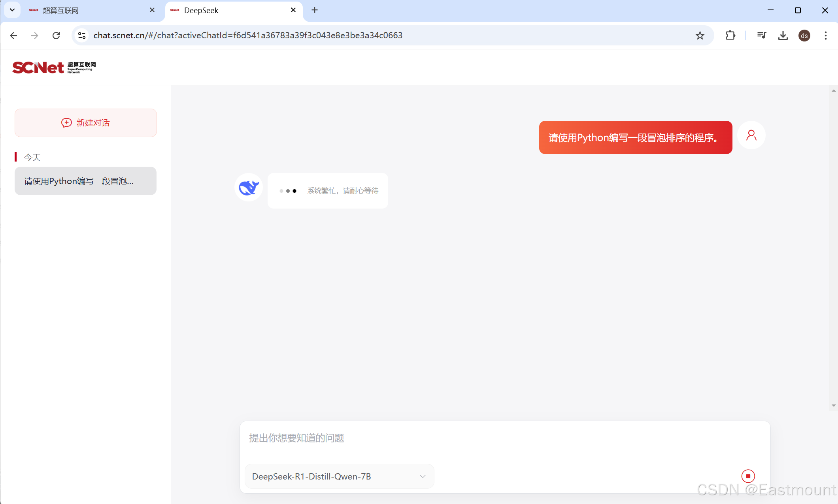Open the media control icon
The width and height of the screenshot is (838, 504).
pos(761,36)
